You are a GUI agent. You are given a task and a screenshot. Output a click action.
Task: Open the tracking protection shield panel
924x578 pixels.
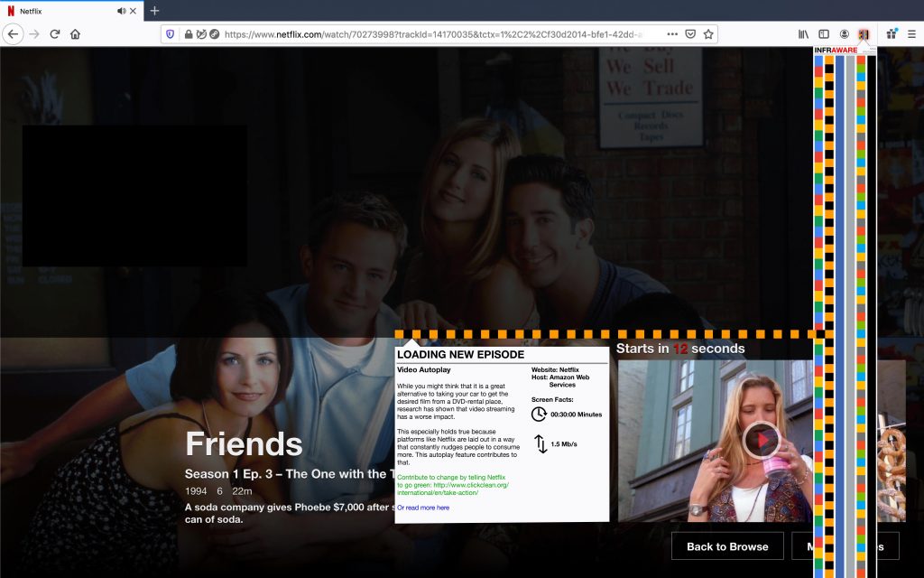pyautogui.click(x=171, y=34)
